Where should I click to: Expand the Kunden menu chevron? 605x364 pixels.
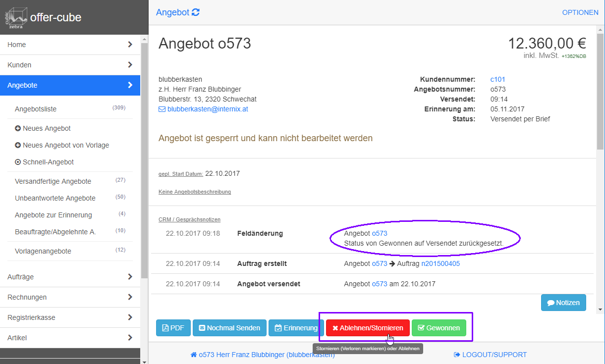130,65
